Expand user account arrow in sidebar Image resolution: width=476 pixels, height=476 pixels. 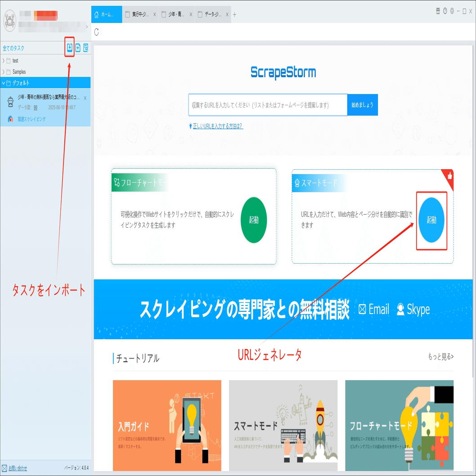tap(87, 27)
